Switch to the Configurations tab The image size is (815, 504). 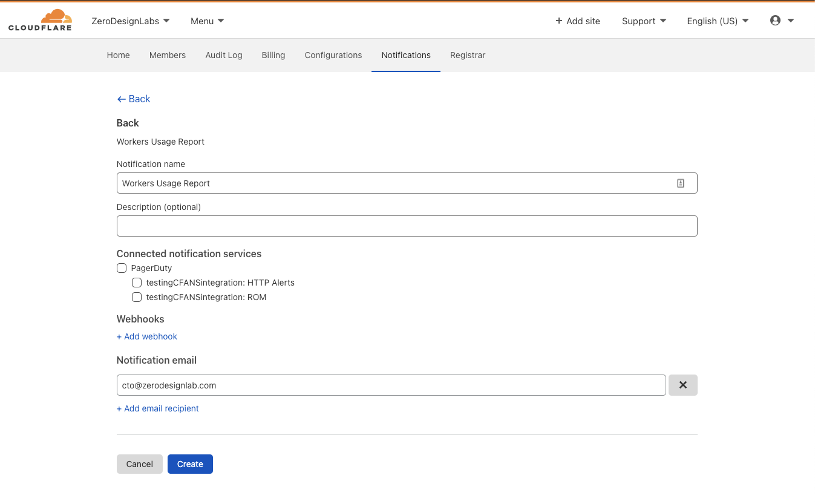[x=333, y=55]
